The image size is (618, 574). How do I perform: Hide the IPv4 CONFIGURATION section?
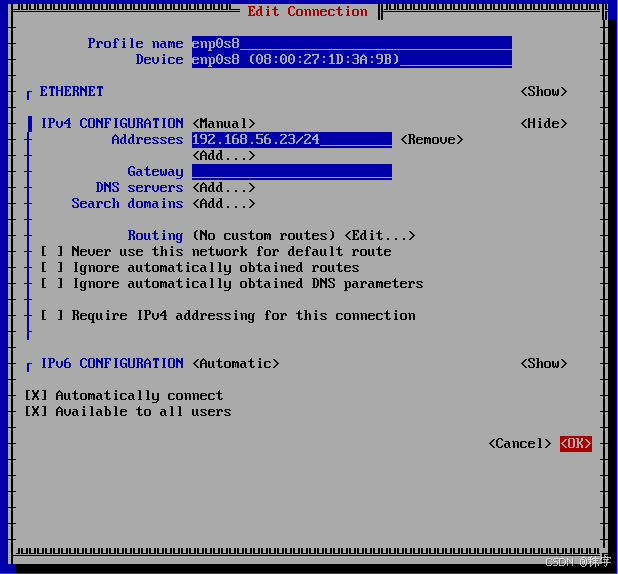click(x=544, y=123)
